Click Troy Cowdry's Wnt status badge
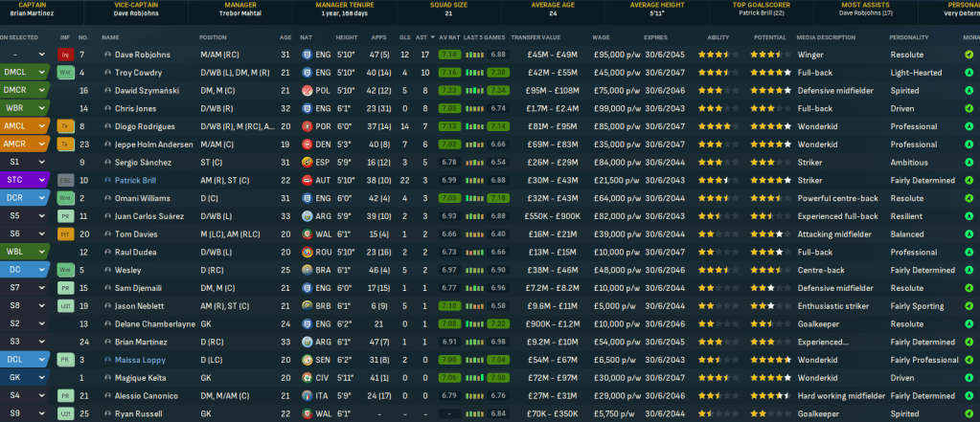 [65, 72]
